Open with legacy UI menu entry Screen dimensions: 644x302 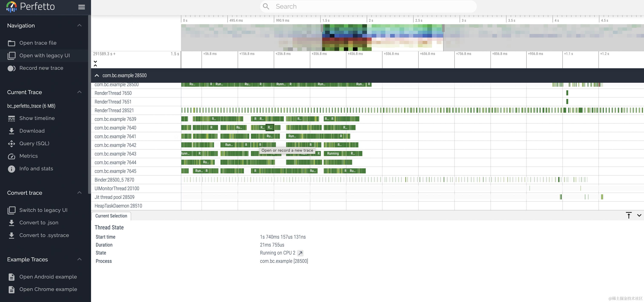(x=45, y=56)
